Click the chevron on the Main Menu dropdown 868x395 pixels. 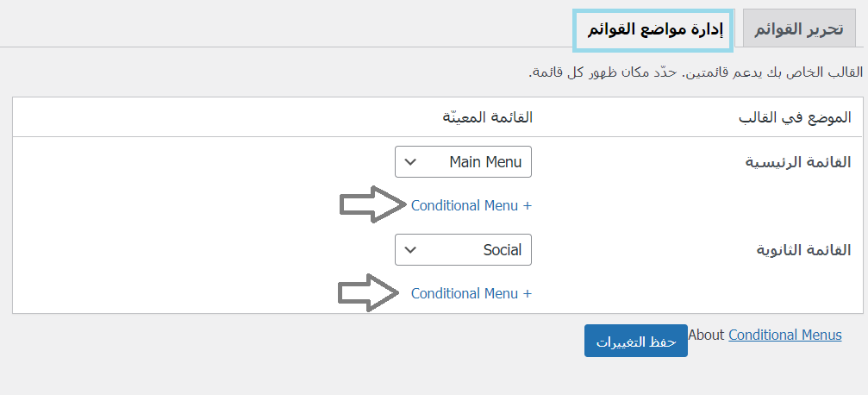tap(411, 162)
